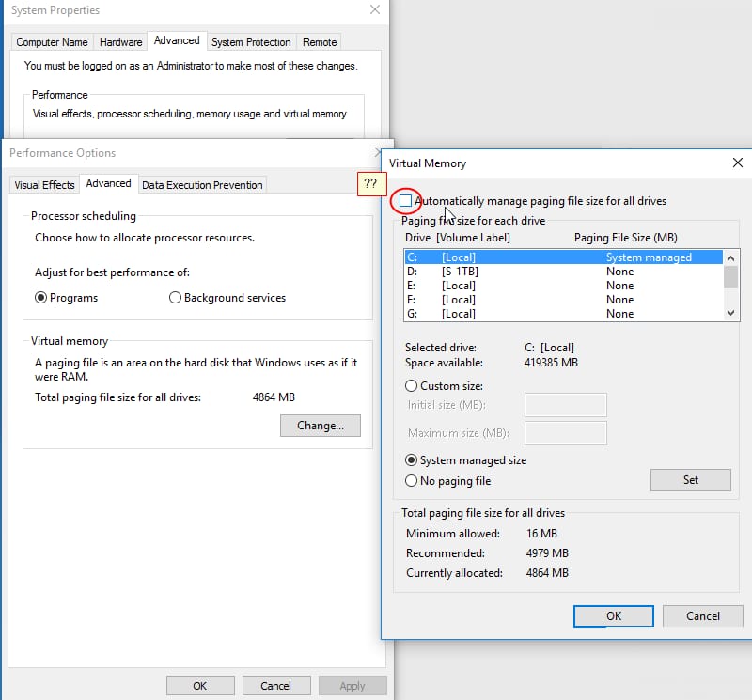Click the Initial size (MB) field
This screenshot has height=700, width=752.
point(566,405)
